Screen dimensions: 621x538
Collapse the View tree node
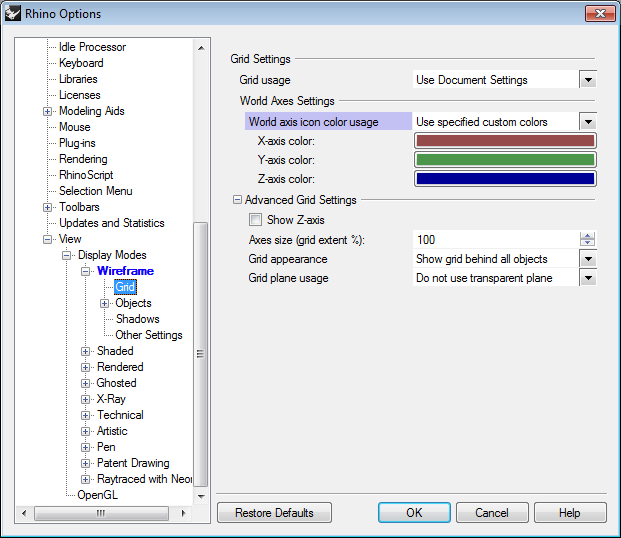coord(47,239)
